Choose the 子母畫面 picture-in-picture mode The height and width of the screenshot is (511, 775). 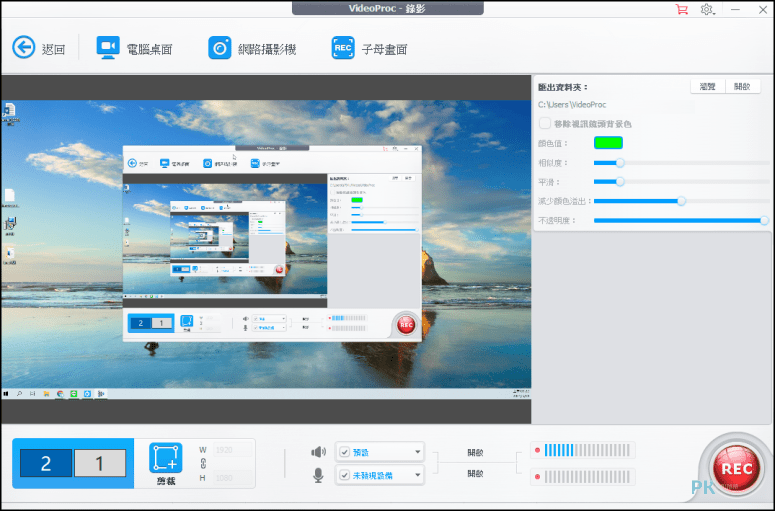(x=369, y=48)
